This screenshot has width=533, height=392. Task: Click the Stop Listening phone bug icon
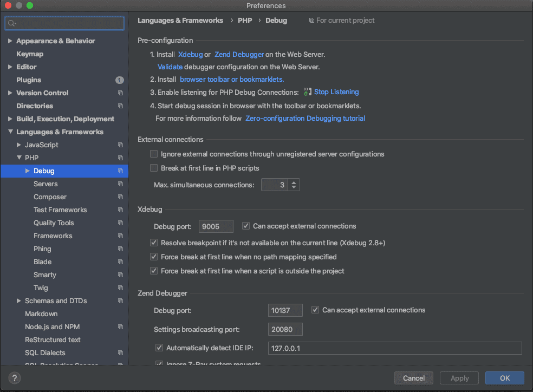pyautogui.click(x=307, y=92)
